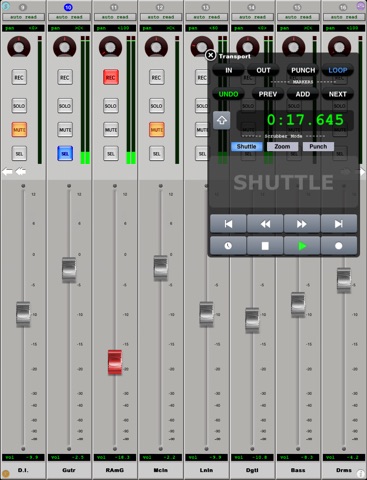Click the go-to-end transport button
The image size is (367, 480).
[339, 224]
